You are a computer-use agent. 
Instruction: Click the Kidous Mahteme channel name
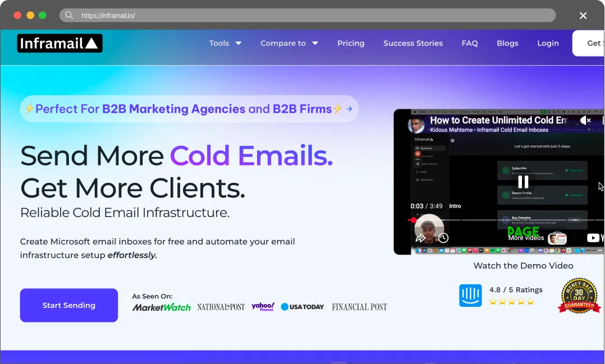(x=489, y=130)
